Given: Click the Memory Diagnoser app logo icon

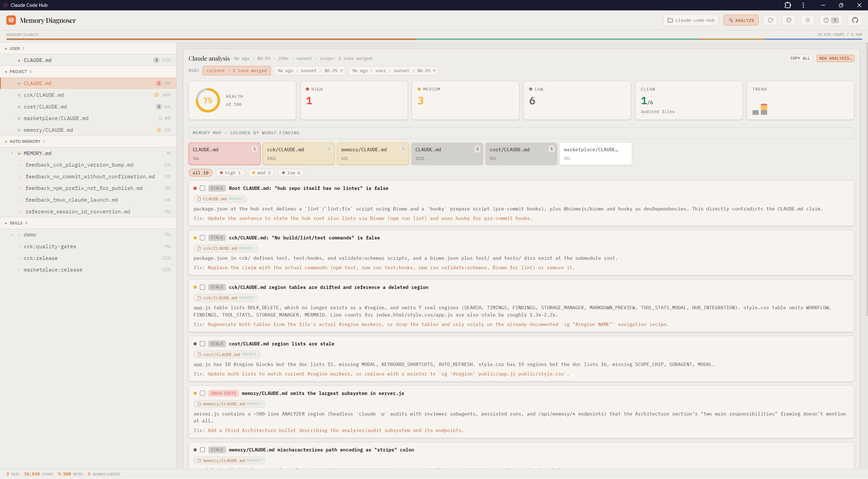Looking at the screenshot, I should point(11,20).
